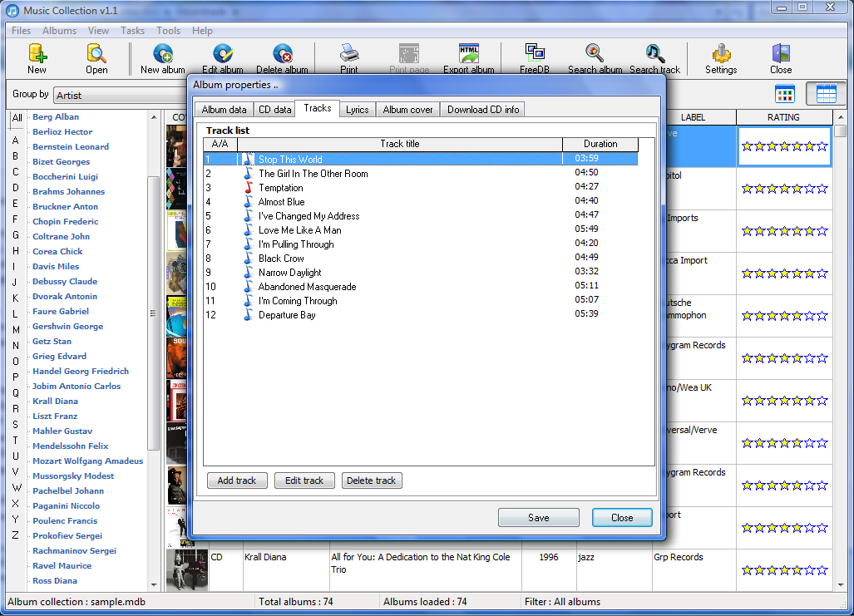Click the note icon beside Black Crow

pyautogui.click(x=249, y=259)
